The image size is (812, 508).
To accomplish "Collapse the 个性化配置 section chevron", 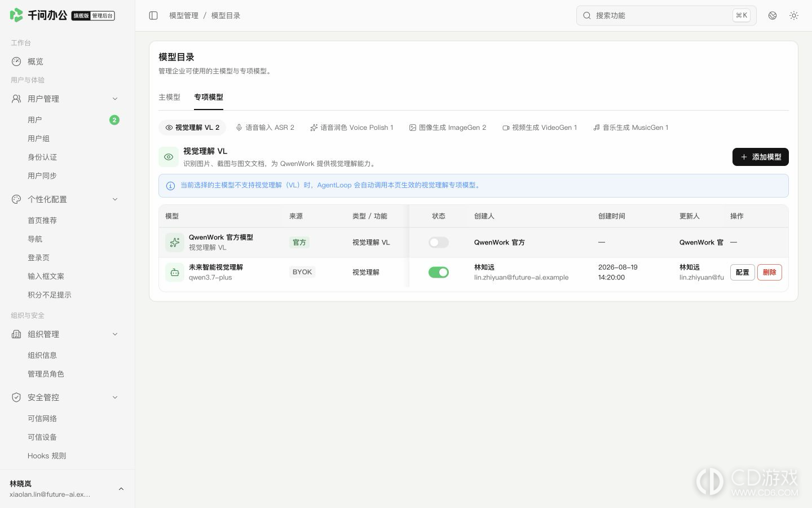I will 115,199.
